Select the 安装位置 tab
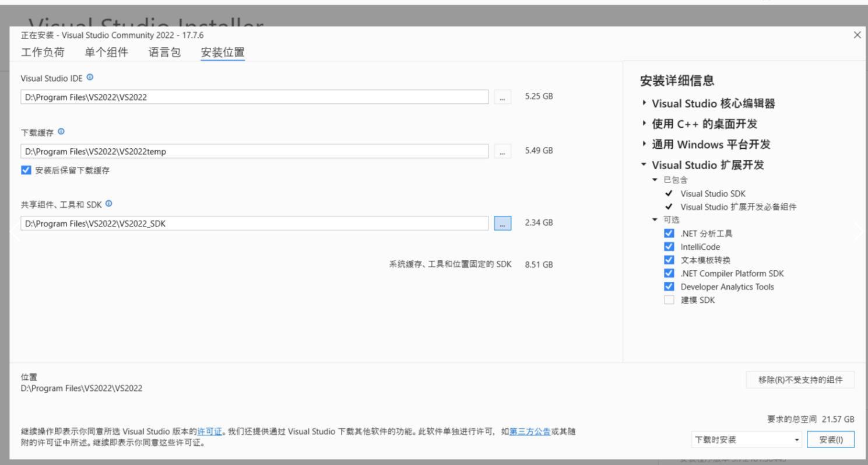Viewport: 868px width, 465px height. coord(223,52)
